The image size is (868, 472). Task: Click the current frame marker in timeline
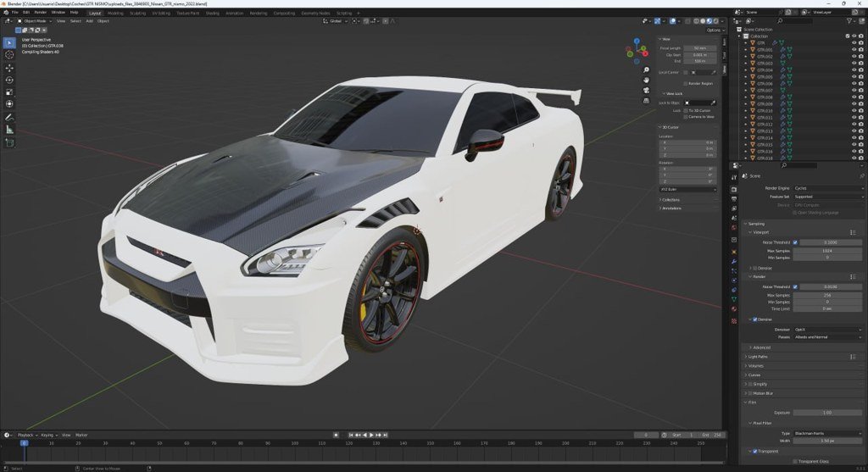(24, 443)
